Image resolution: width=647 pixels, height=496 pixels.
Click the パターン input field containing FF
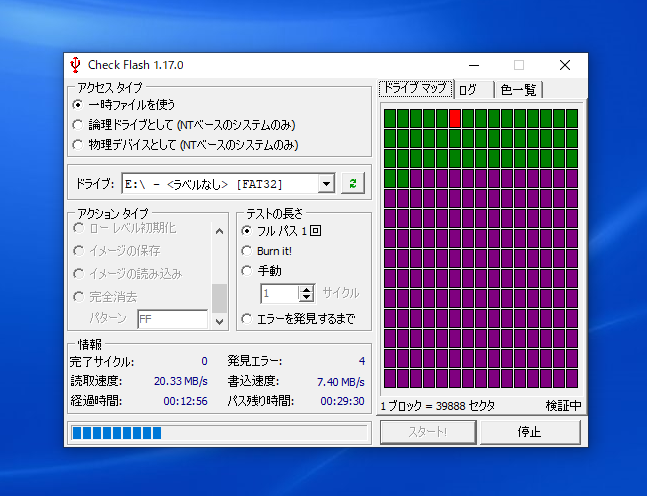click(x=172, y=319)
